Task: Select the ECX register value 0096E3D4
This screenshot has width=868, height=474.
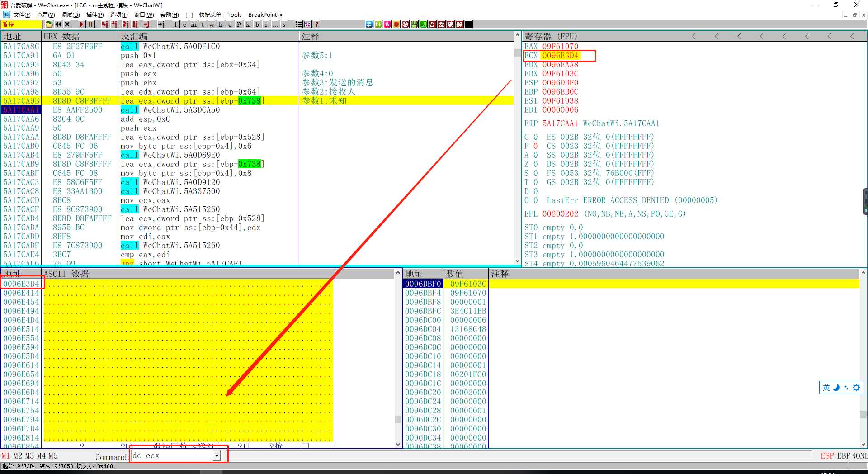Action: point(560,56)
